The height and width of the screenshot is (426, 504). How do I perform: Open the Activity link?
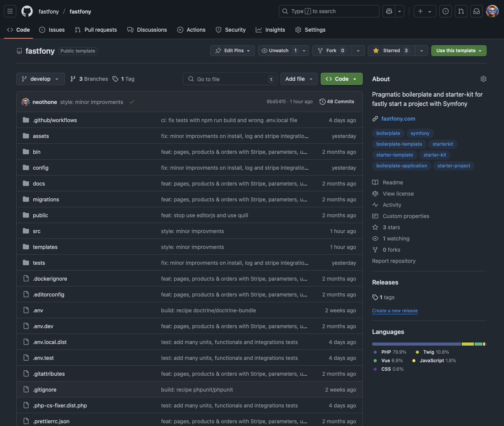coord(387,205)
